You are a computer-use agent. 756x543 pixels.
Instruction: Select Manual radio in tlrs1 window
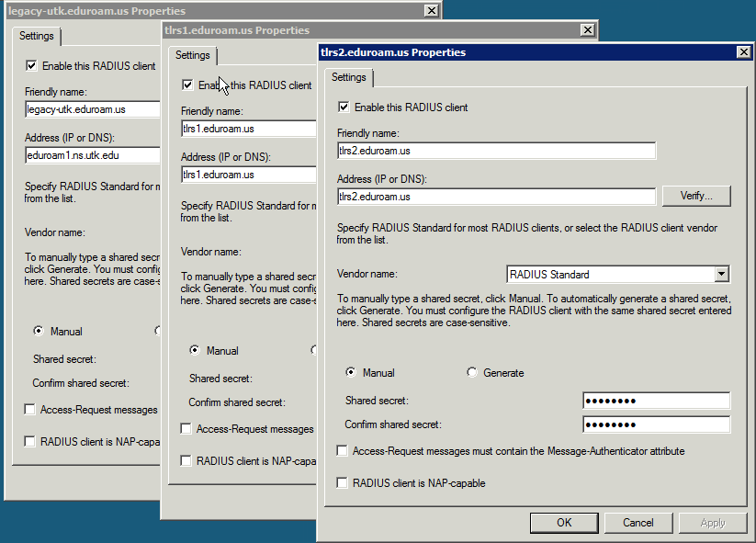(195, 350)
